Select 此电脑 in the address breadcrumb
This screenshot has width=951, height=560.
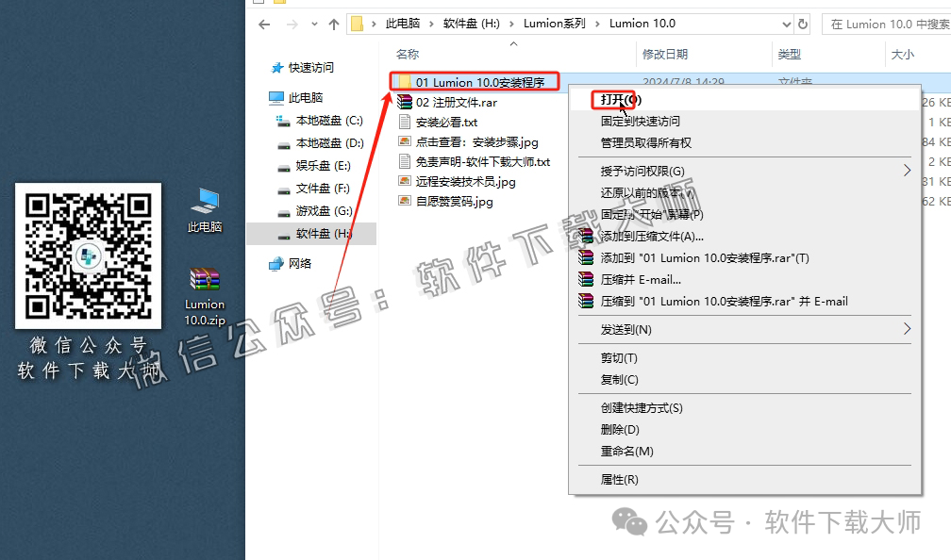click(403, 24)
